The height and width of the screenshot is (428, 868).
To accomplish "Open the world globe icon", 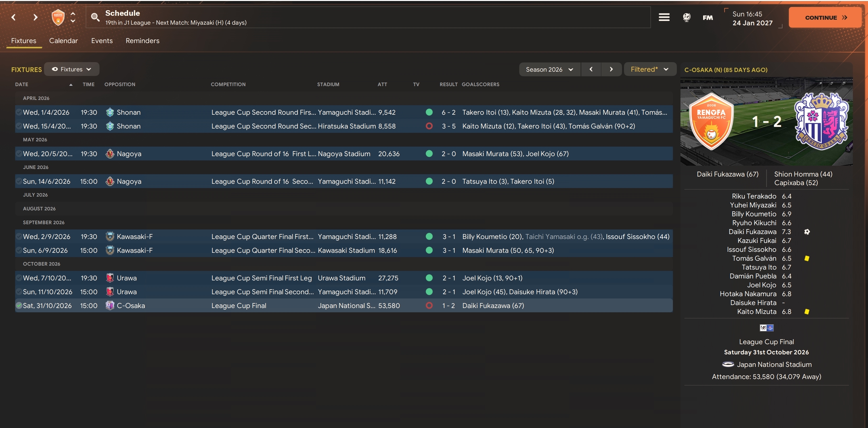I will (686, 17).
